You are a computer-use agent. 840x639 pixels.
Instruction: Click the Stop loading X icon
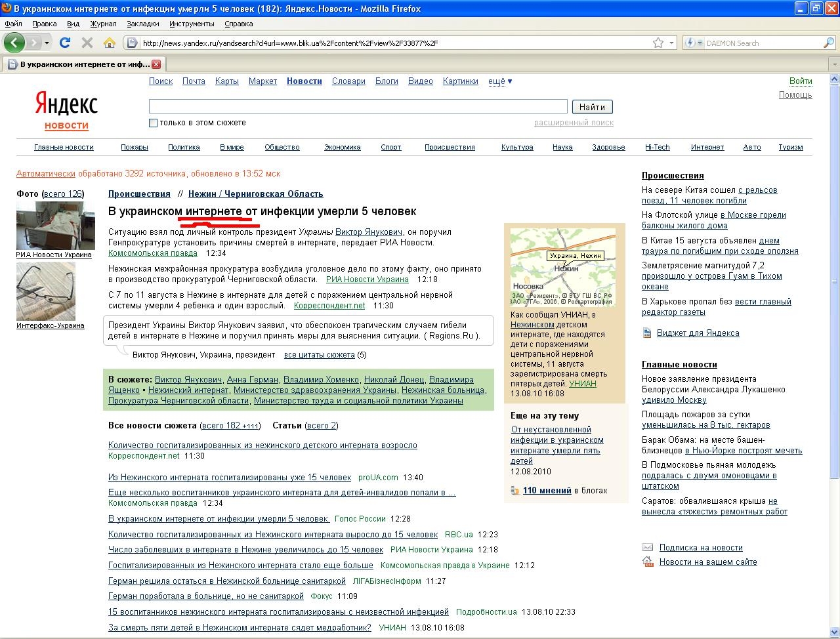pos(87,43)
